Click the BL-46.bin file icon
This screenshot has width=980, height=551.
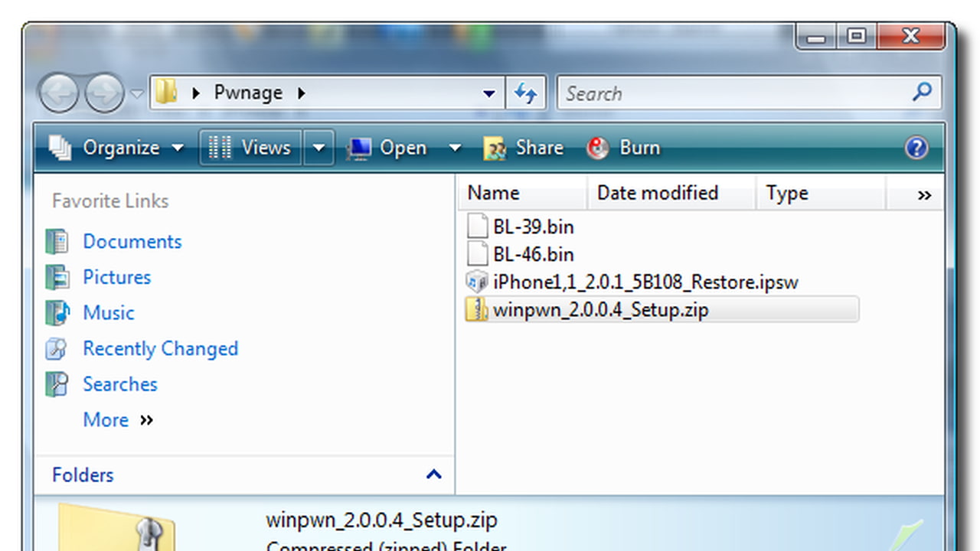(477, 254)
